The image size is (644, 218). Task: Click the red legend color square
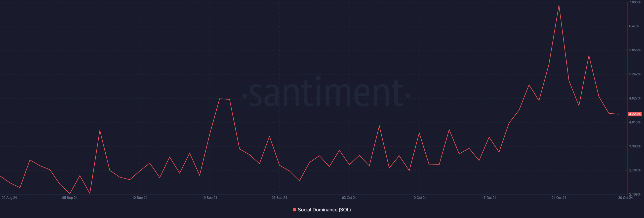point(295,210)
